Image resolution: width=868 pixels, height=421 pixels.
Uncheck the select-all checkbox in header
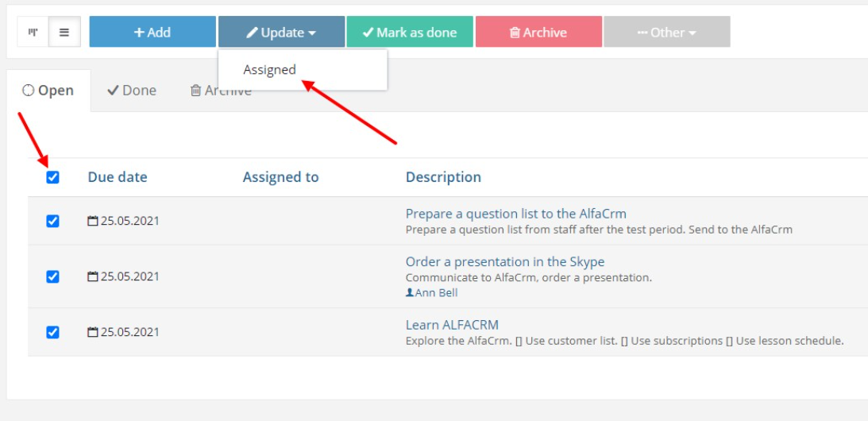[52, 177]
